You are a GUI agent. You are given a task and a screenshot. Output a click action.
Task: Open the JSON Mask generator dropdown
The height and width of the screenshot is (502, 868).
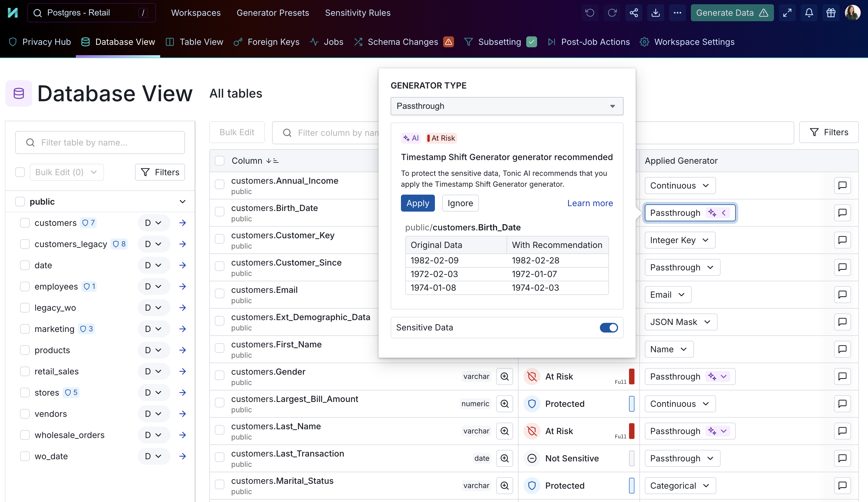pos(681,322)
